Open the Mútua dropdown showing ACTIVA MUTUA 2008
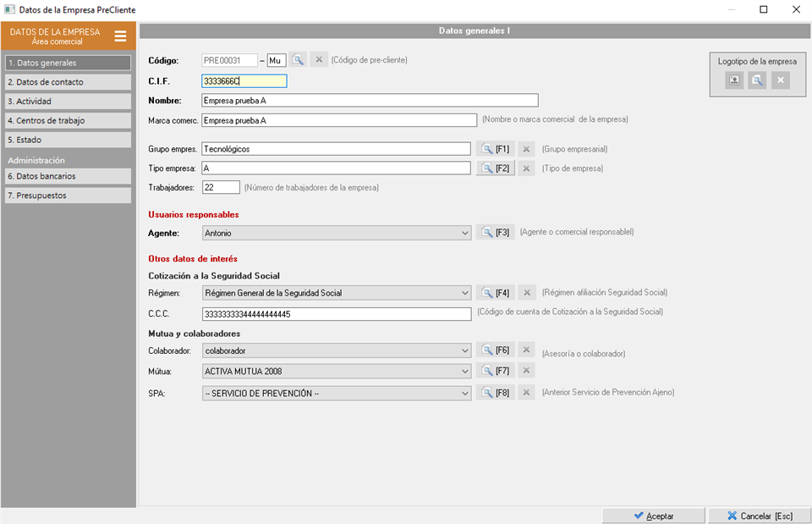The image size is (812, 524). click(x=464, y=371)
